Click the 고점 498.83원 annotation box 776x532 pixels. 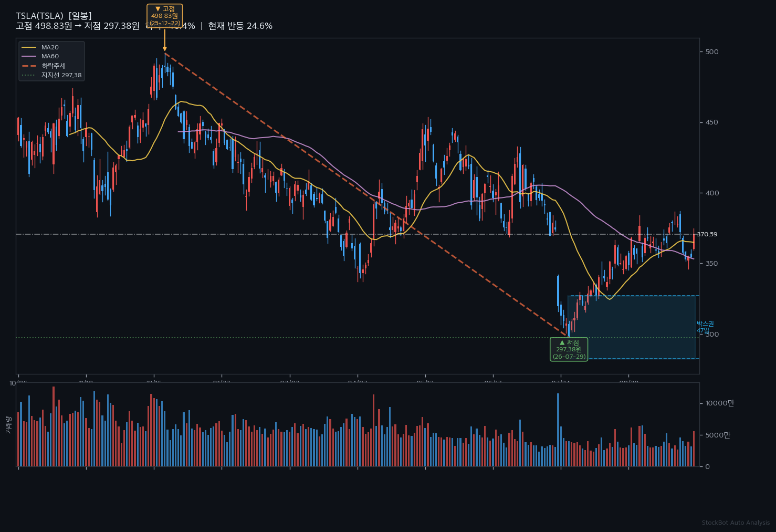[x=164, y=16]
